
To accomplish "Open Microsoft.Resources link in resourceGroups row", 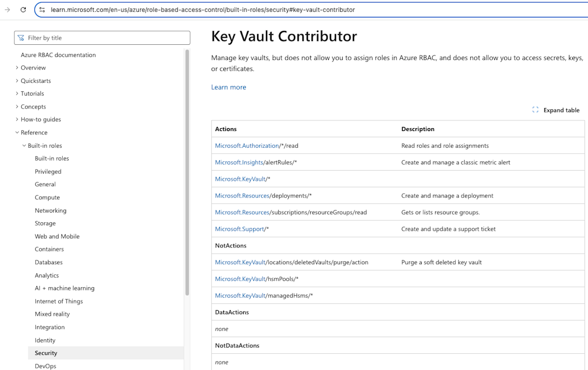I will click(242, 212).
